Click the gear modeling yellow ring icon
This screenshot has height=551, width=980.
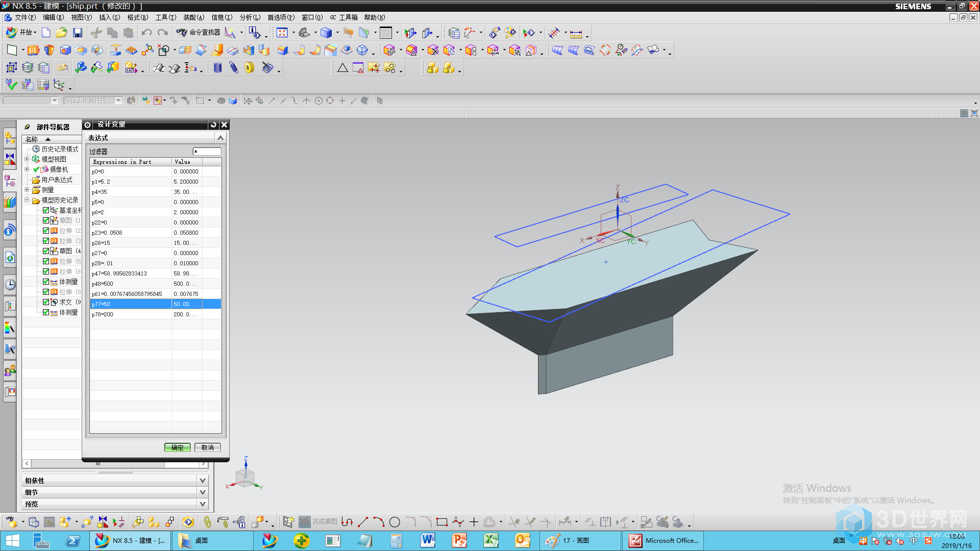click(x=249, y=68)
